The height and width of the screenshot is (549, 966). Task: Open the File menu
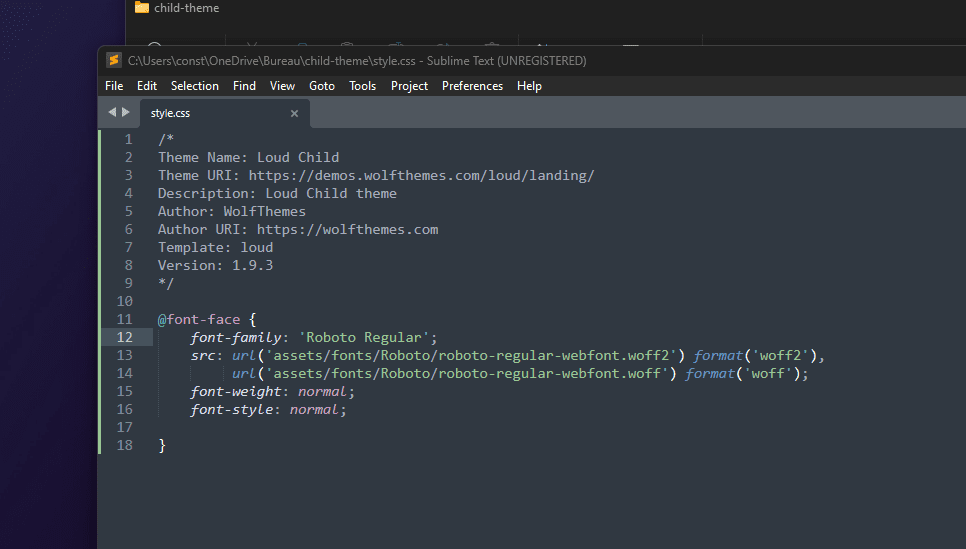click(114, 86)
